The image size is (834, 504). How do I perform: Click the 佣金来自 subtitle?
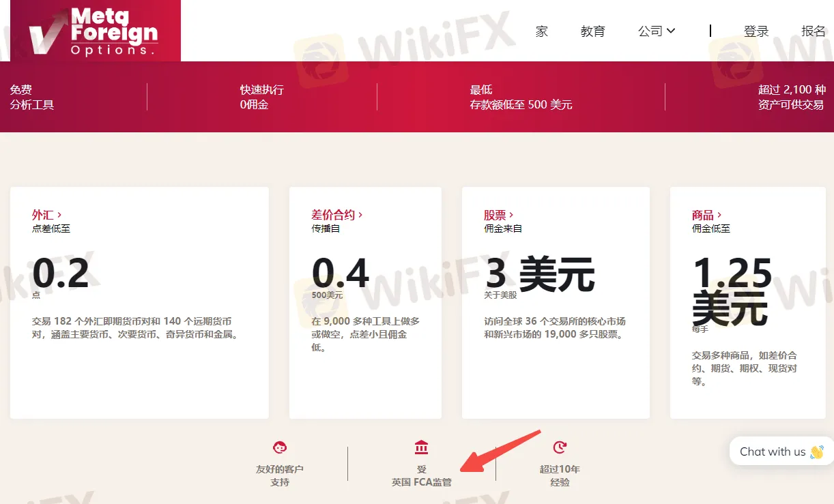click(503, 228)
